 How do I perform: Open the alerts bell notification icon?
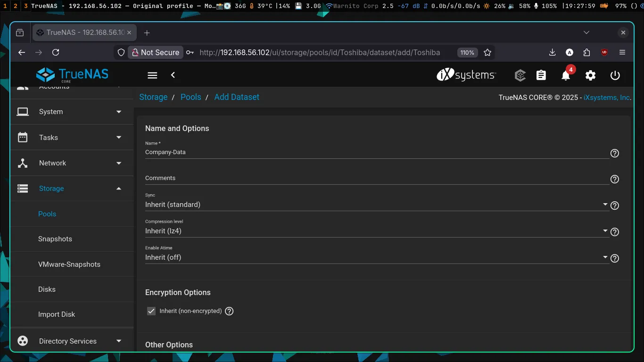(x=566, y=75)
